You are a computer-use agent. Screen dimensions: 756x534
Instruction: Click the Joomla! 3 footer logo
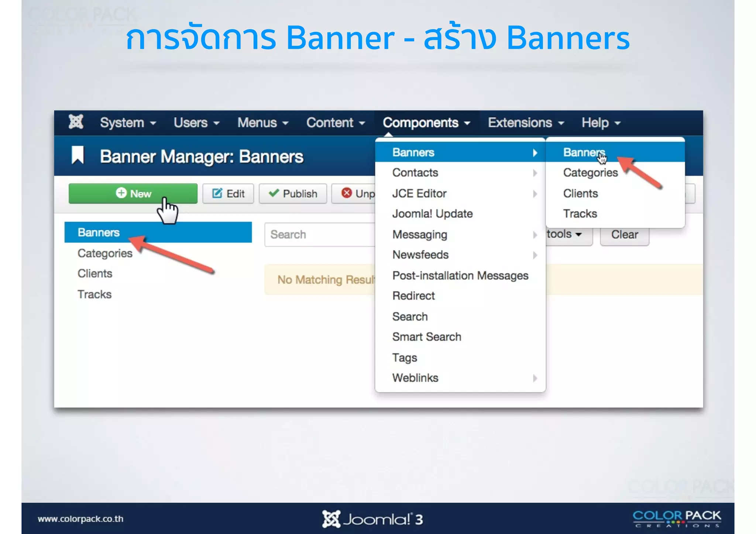pyautogui.click(x=373, y=519)
